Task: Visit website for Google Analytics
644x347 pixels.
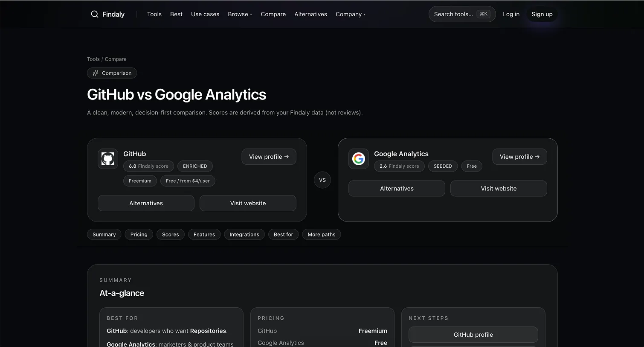Action: (499, 189)
